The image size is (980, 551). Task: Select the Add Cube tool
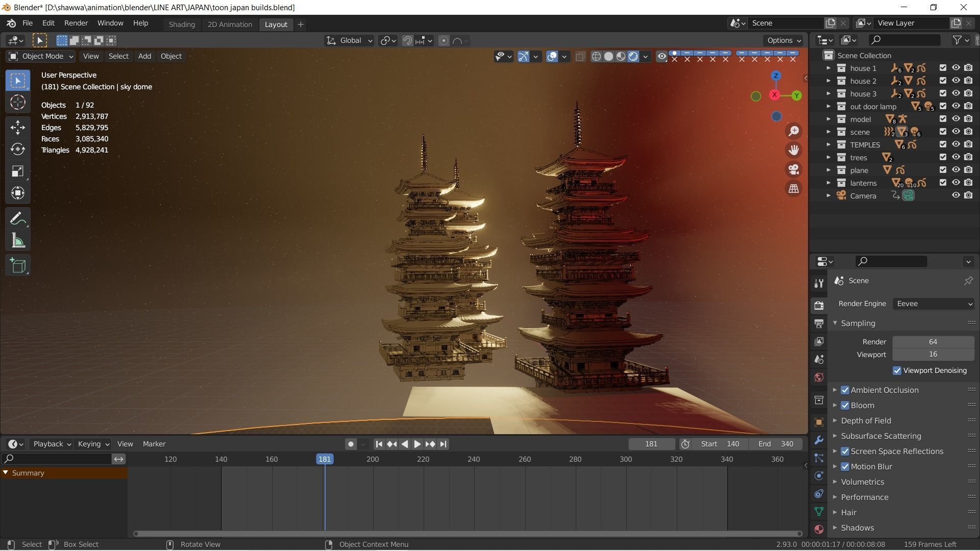18,265
